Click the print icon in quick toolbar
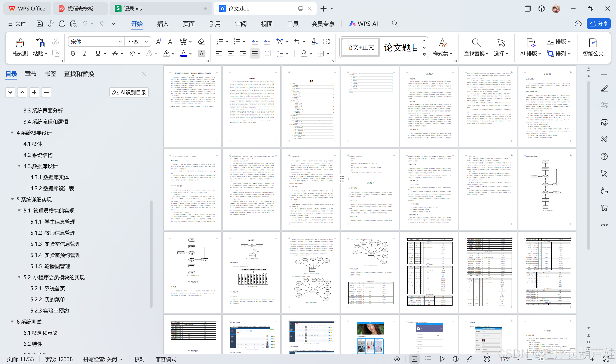616x364 pixels. pyautogui.click(x=62, y=24)
